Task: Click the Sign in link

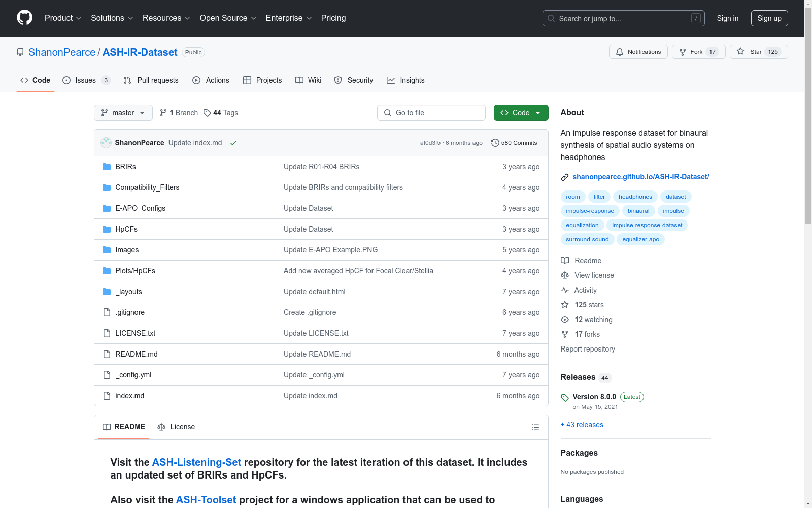Action: click(x=728, y=18)
